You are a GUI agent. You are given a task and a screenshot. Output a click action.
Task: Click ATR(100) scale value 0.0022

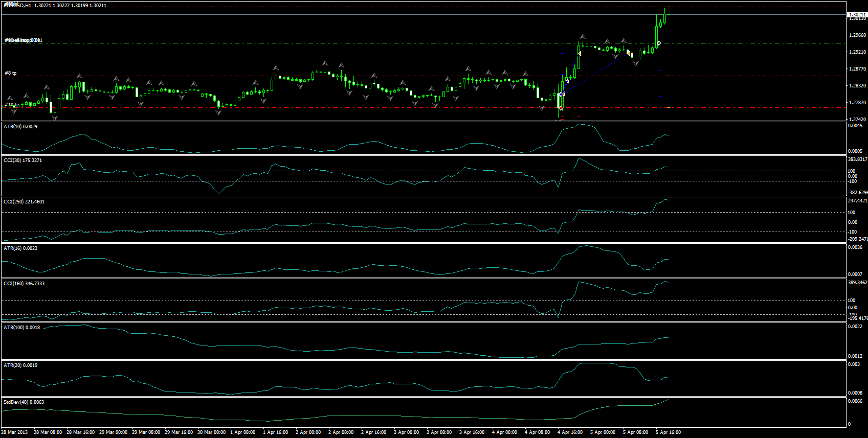[855, 327]
